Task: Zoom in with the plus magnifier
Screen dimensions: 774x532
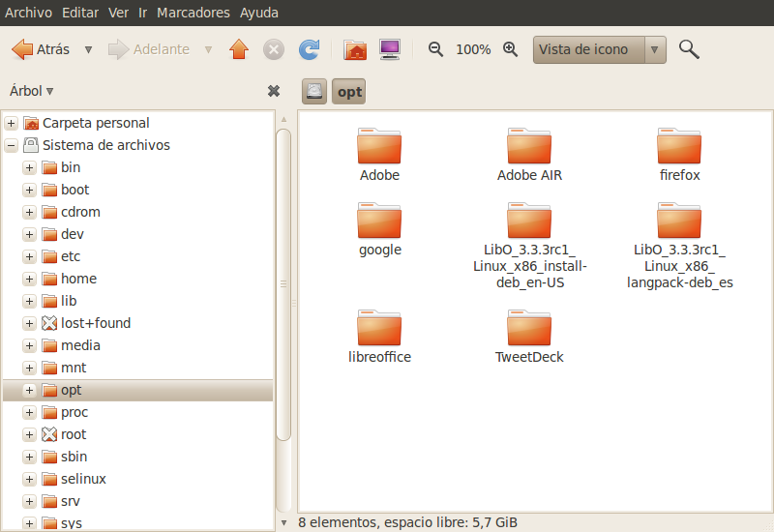Action: (510, 49)
